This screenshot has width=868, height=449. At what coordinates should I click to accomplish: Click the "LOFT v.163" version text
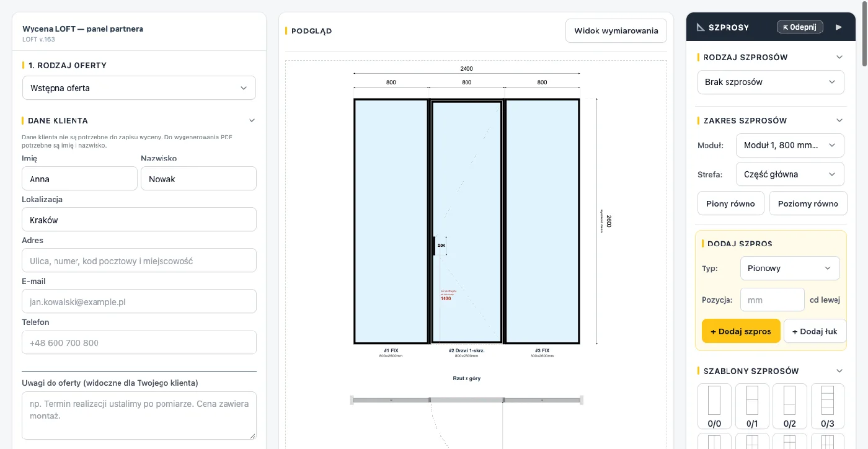(x=38, y=40)
